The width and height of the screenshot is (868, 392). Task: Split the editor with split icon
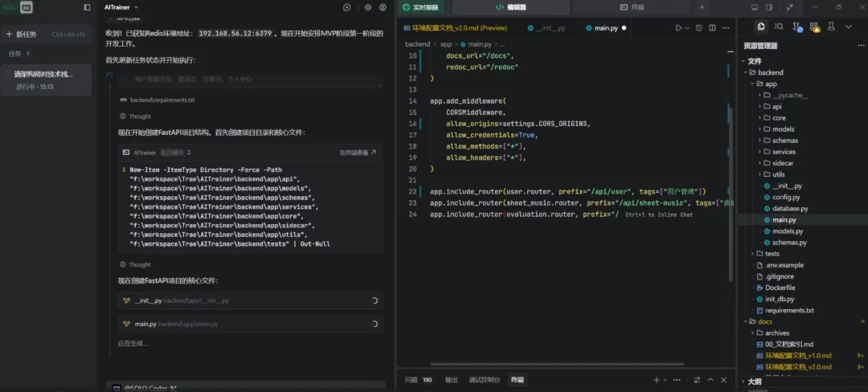pos(712,27)
